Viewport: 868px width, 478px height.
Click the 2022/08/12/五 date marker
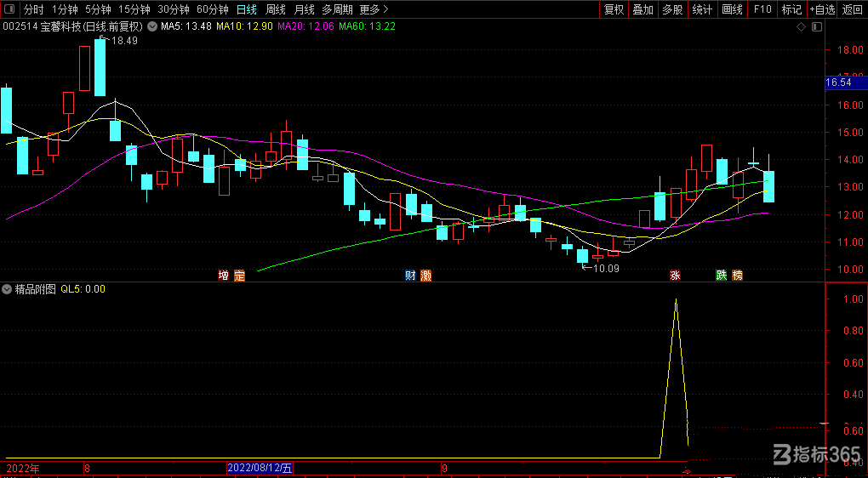260,469
